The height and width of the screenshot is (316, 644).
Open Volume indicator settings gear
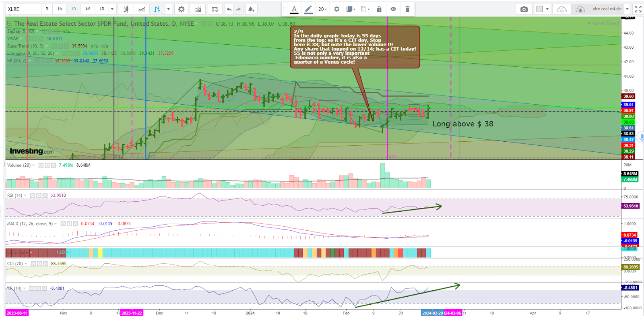coord(47,165)
